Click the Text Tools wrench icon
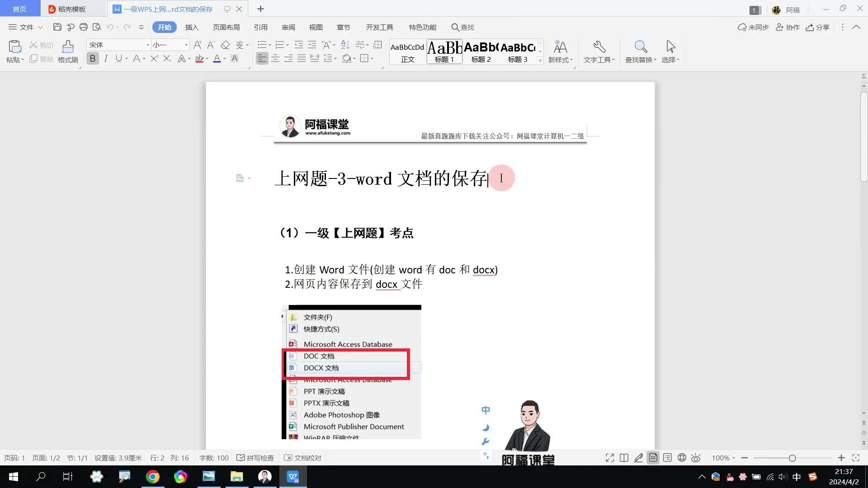Viewport: 868px width, 488px height. point(599,47)
